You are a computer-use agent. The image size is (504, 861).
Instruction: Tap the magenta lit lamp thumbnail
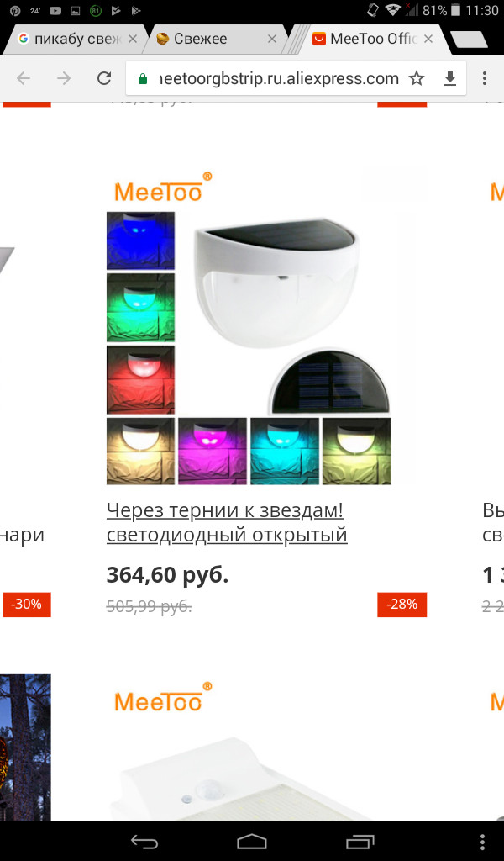213,451
